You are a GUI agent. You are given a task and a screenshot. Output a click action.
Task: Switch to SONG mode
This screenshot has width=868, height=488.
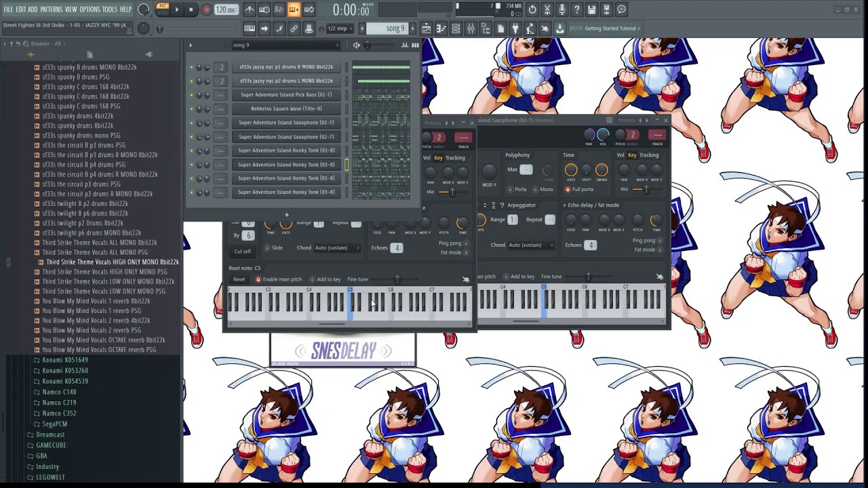(163, 12)
